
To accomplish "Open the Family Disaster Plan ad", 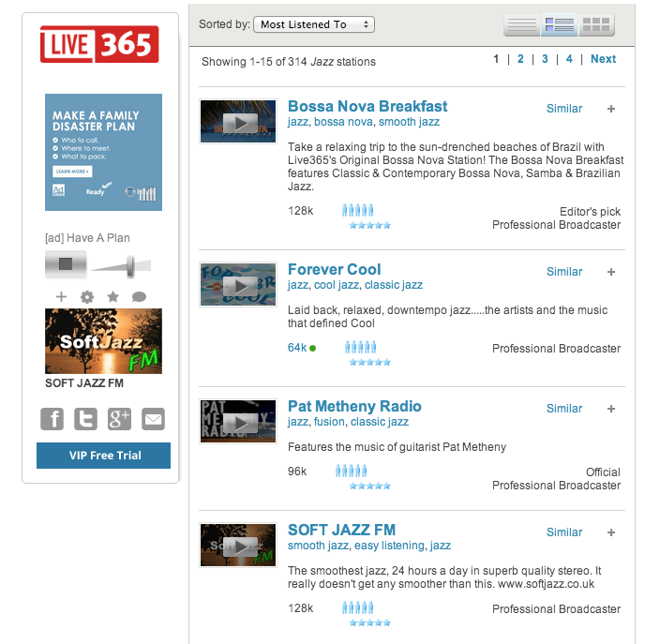I will (x=103, y=152).
